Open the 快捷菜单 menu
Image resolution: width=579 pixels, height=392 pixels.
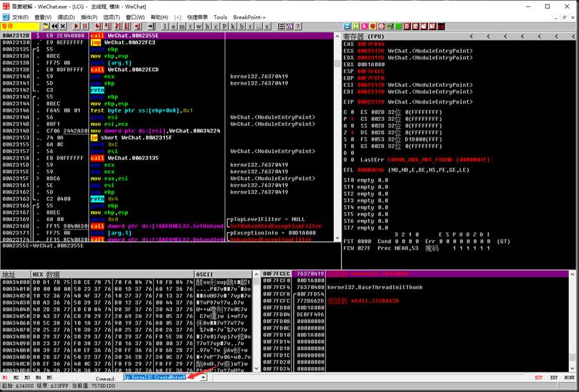(x=198, y=17)
